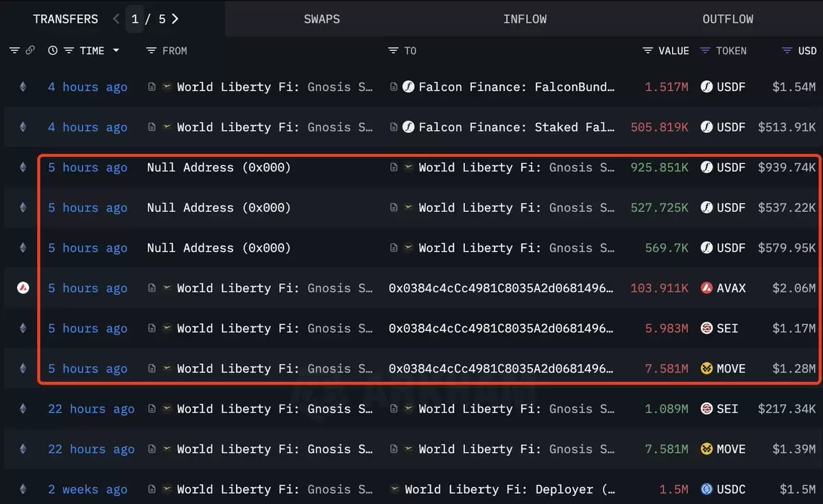
Task: Open the VALUE column filter icon
Action: 647,51
